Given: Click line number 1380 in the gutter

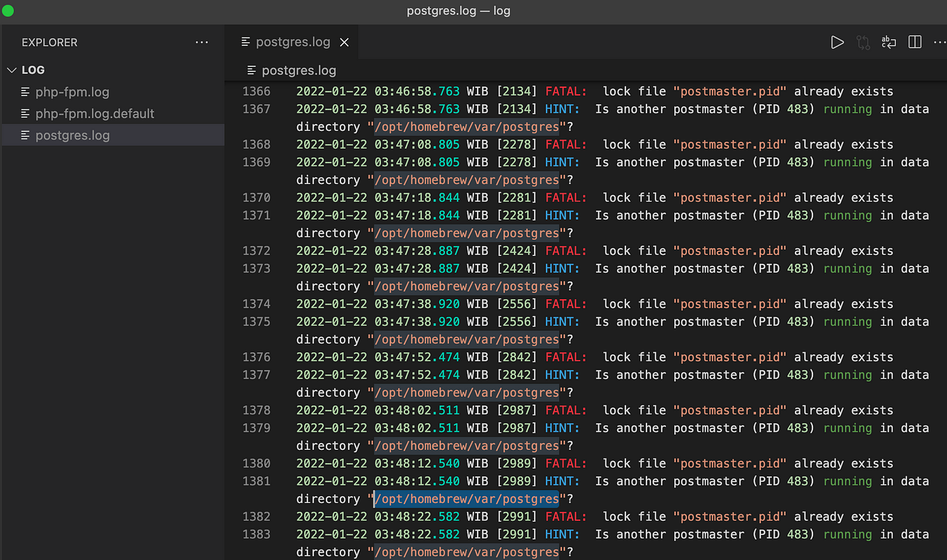Looking at the screenshot, I should [256, 463].
